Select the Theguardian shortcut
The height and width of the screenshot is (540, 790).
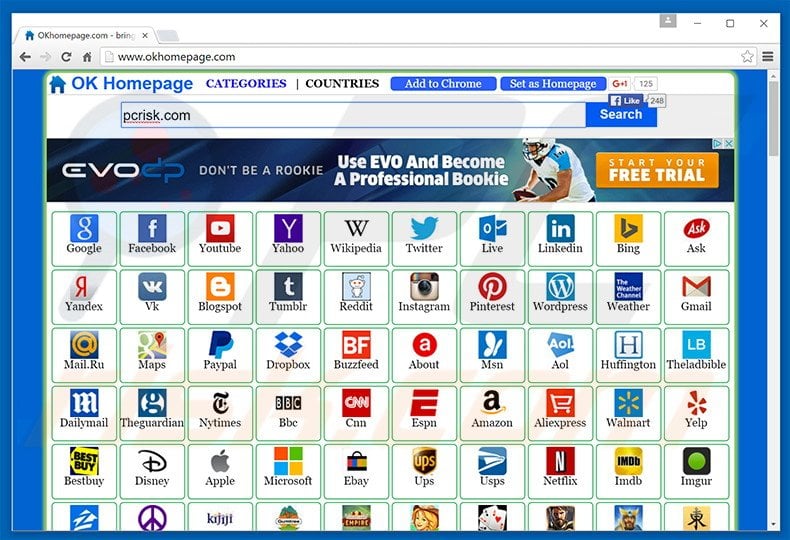click(x=152, y=413)
